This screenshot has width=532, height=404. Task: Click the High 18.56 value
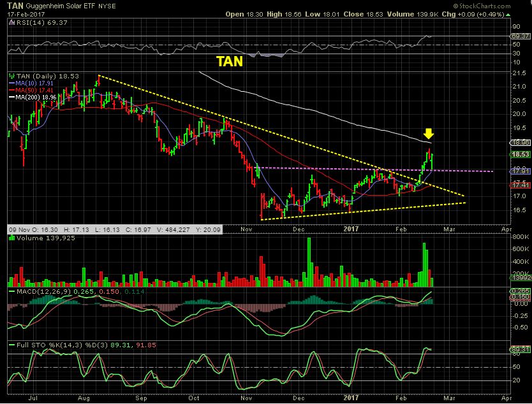click(x=284, y=14)
